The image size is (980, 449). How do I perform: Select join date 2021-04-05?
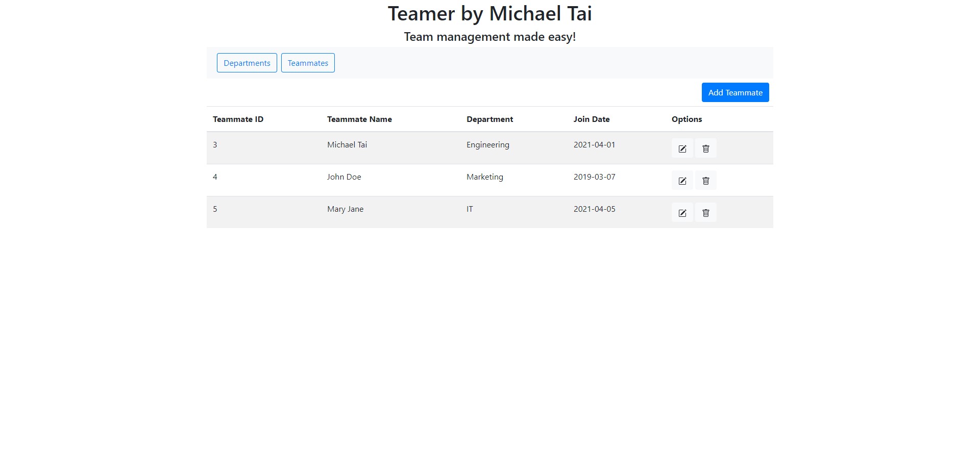pyautogui.click(x=595, y=209)
